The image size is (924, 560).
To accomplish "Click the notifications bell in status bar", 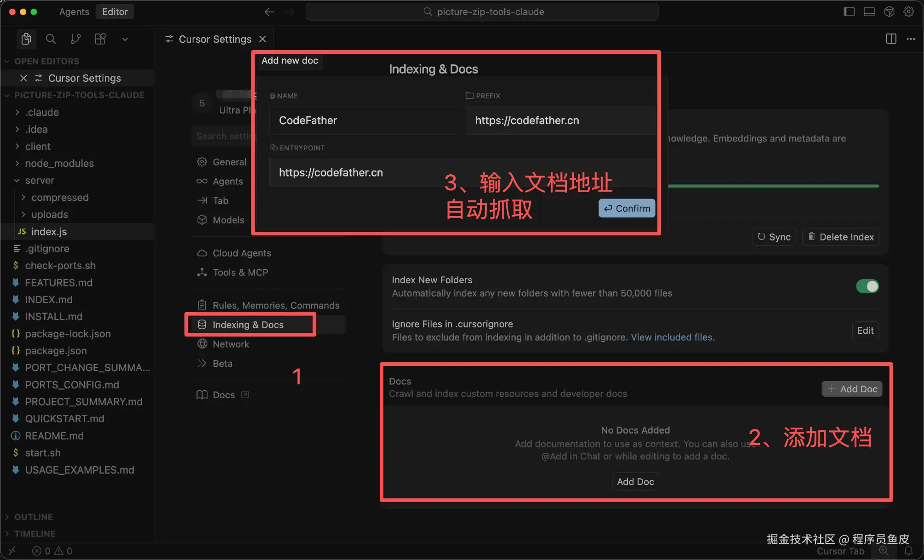I will (908, 551).
